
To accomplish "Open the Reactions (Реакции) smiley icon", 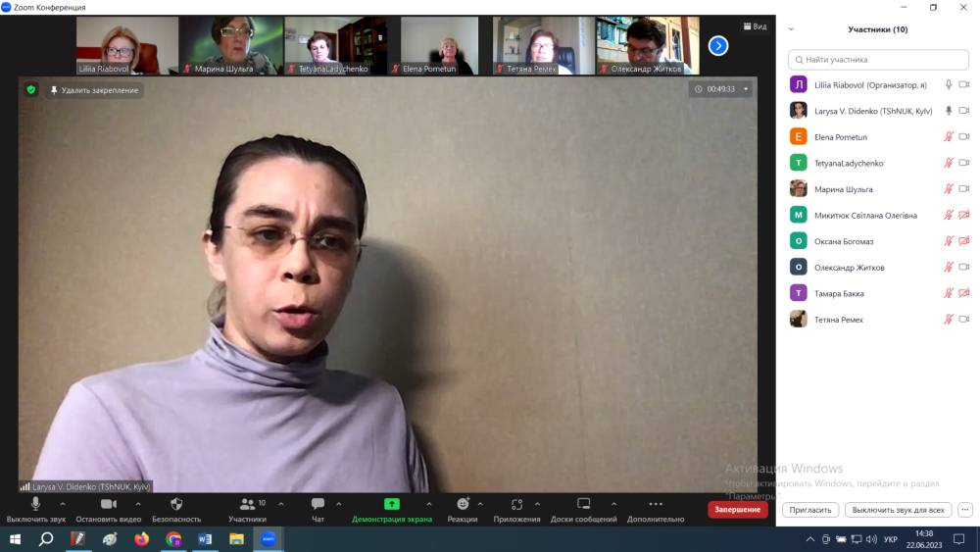I will [x=463, y=505].
